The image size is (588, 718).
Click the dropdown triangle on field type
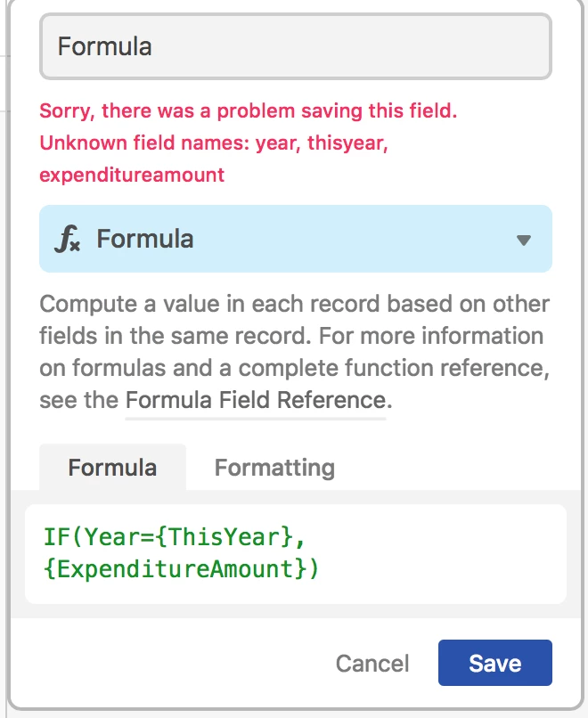[524, 240]
